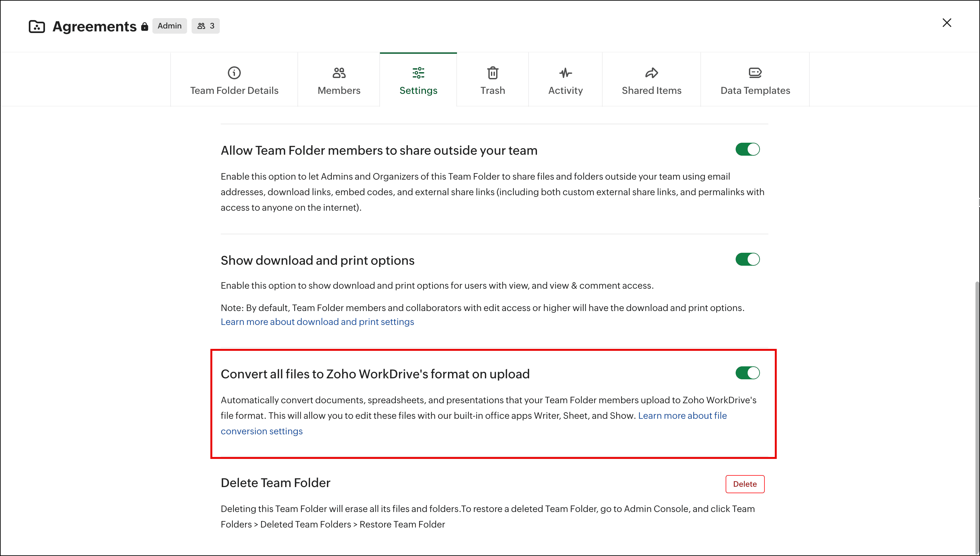Screen dimensions: 980x556
Task: Open Learn more about file conversion settings link
Action: click(x=682, y=416)
